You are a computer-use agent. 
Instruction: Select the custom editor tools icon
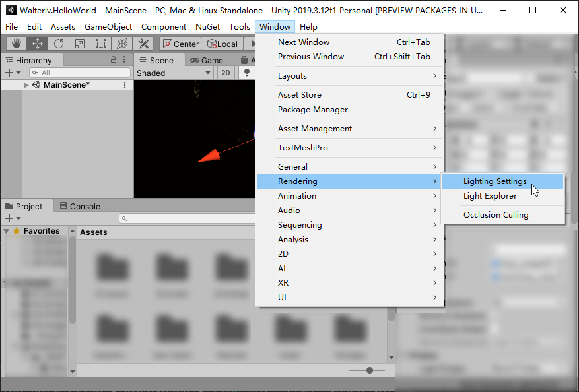tap(143, 44)
